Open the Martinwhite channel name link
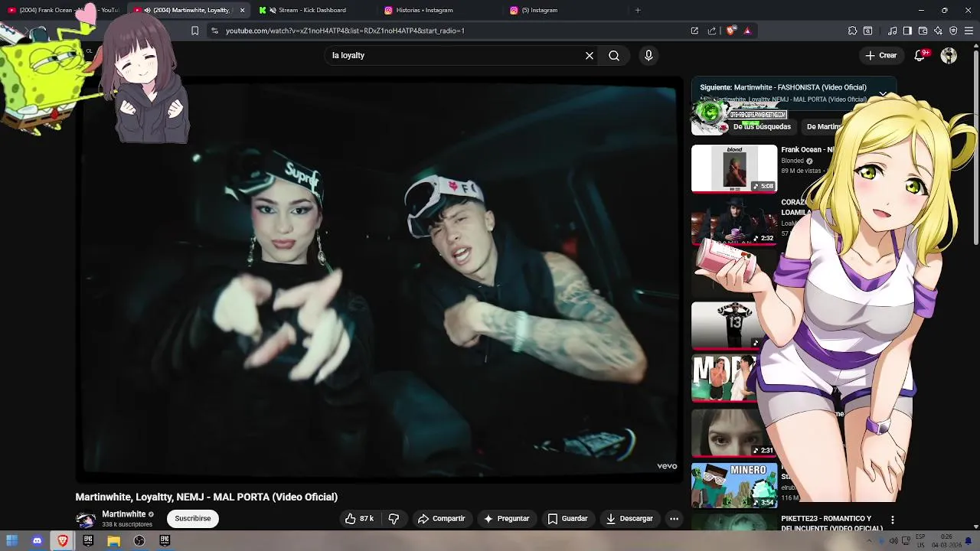The image size is (980, 551). pyautogui.click(x=124, y=514)
